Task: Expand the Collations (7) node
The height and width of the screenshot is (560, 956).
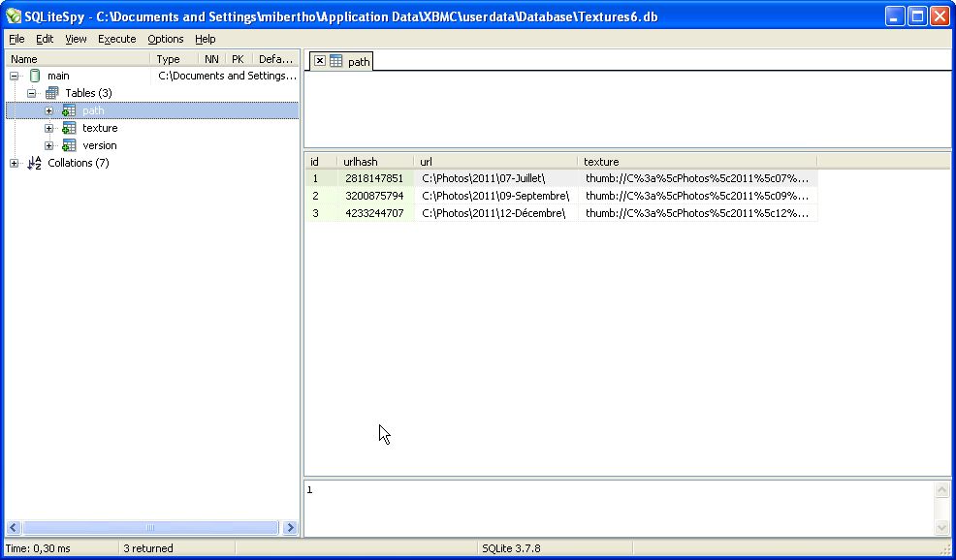Action: click(15, 163)
